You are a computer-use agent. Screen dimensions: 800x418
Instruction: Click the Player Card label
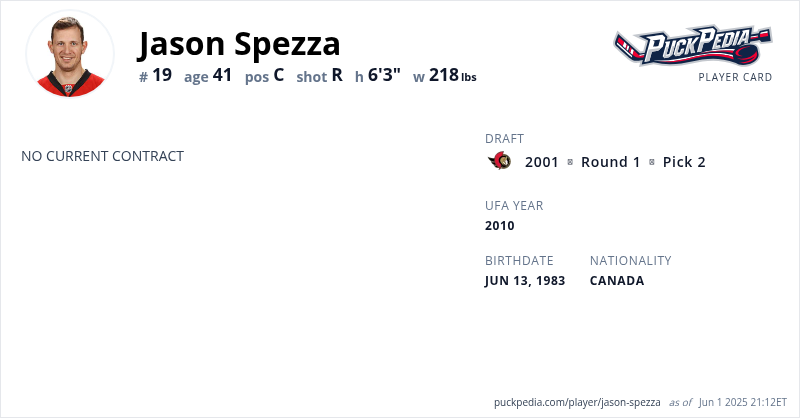735,77
